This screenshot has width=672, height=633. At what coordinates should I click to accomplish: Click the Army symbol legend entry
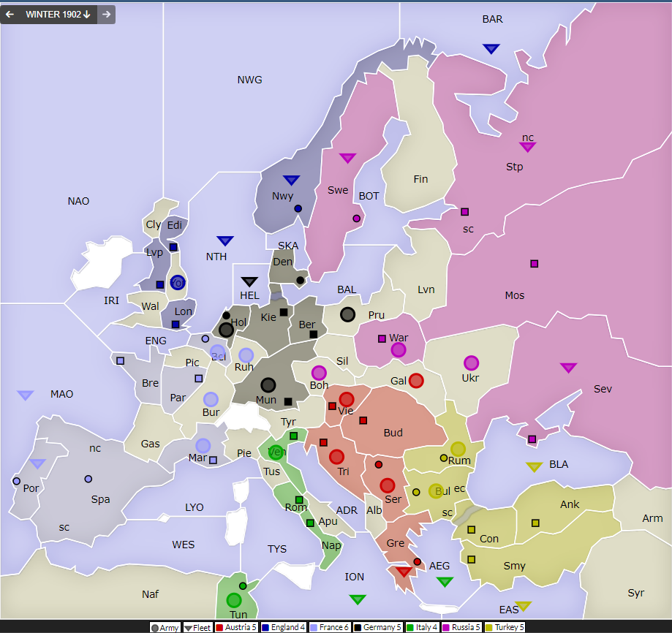point(165,627)
